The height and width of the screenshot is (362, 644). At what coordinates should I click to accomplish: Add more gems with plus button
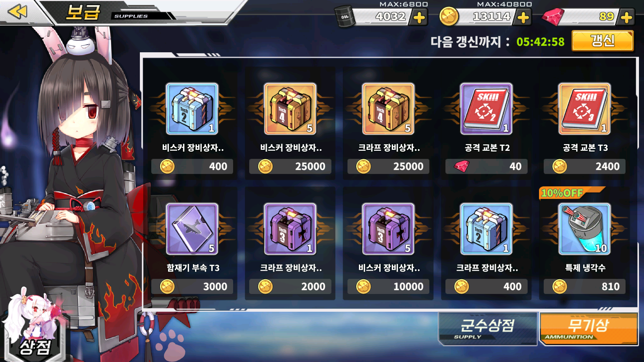pyautogui.click(x=627, y=17)
